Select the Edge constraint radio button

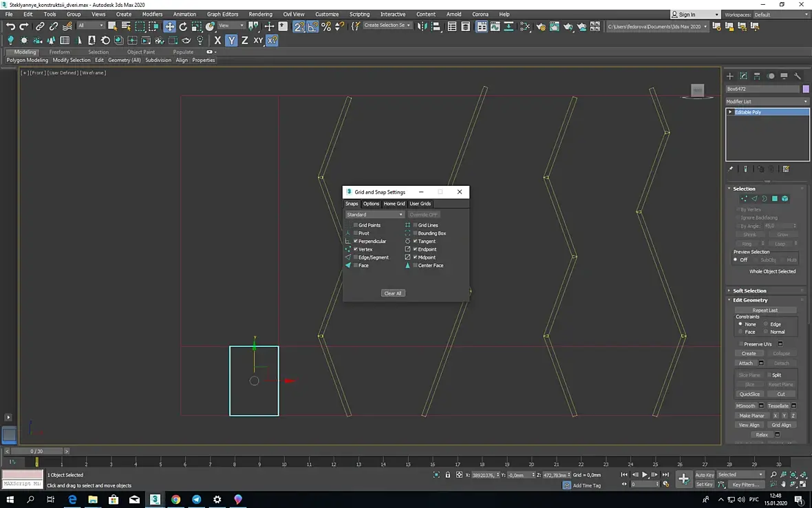766,324
